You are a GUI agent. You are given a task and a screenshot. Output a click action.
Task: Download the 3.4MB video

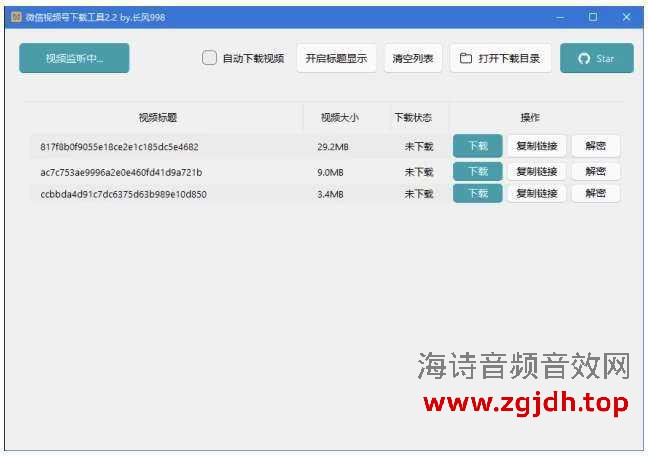click(478, 193)
